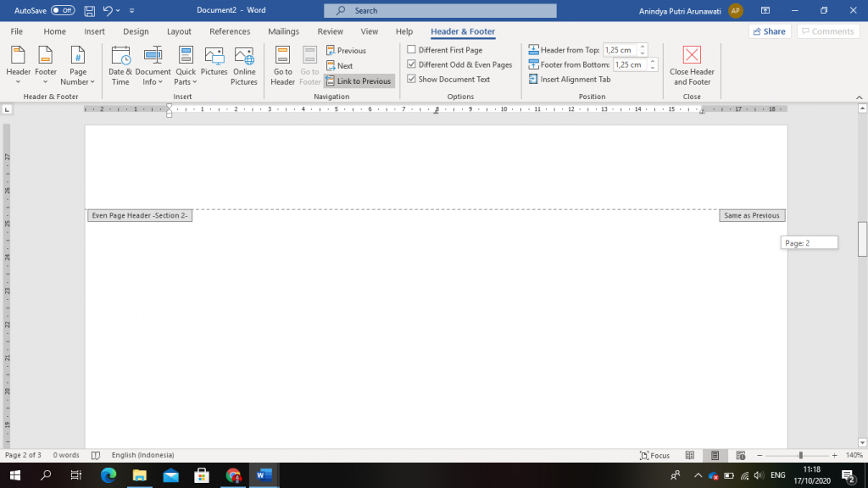Switch to the Home tab
The height and width of the screenshot is (488, 868).
(54, 31)
